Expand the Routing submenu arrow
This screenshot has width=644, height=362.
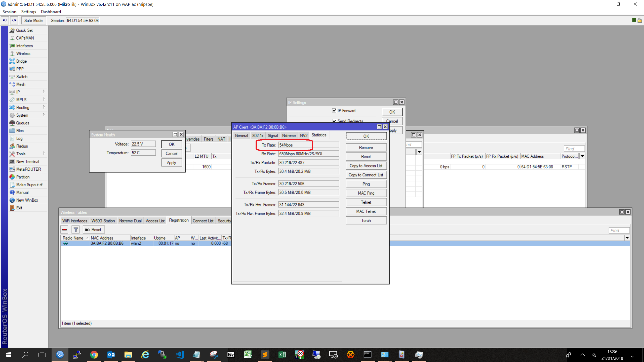coord(44,107)
